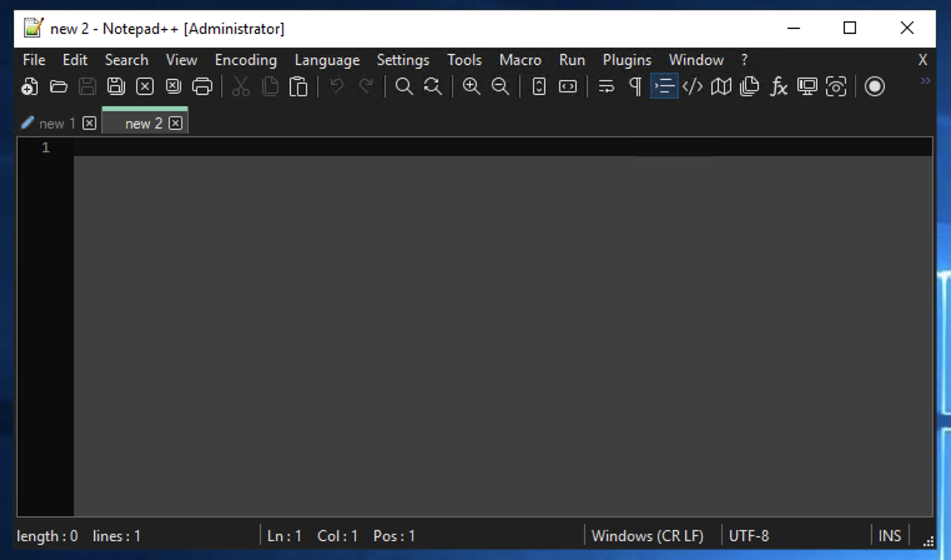This screenshot has height=560, width=951.
Task: Show Document Map toolbar icon
Action: click(x=721, y=86)
